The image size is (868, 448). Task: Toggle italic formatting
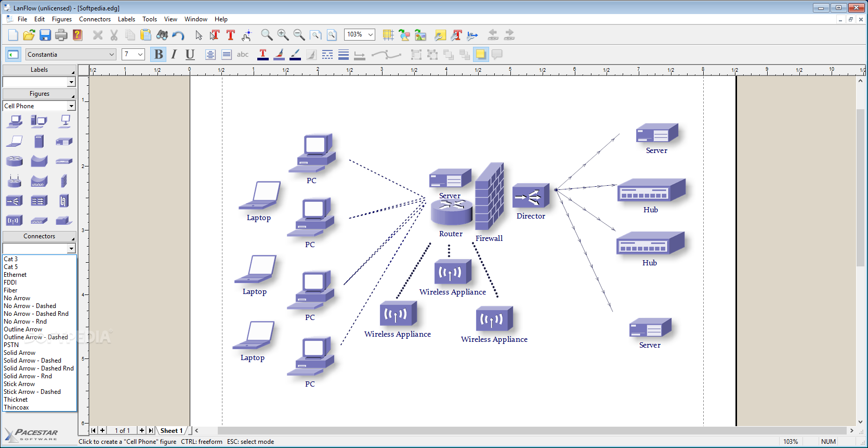(x=174, y=54)
